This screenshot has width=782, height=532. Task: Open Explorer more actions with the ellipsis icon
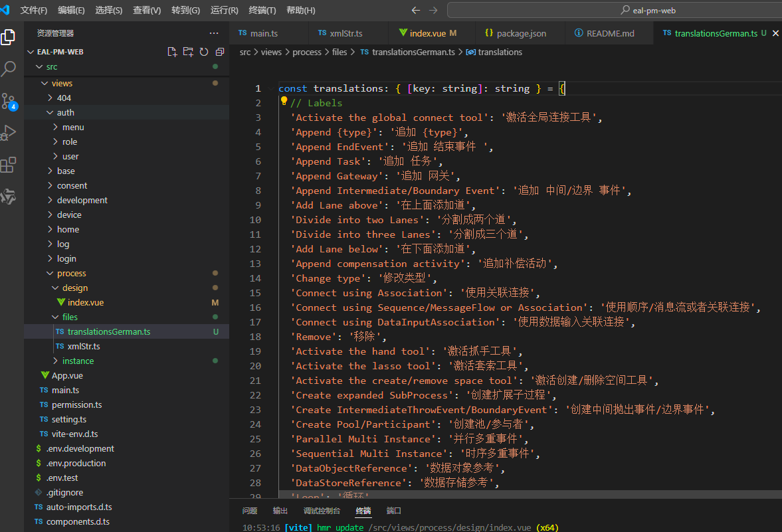pyautogui.click(x=213, y=33)
